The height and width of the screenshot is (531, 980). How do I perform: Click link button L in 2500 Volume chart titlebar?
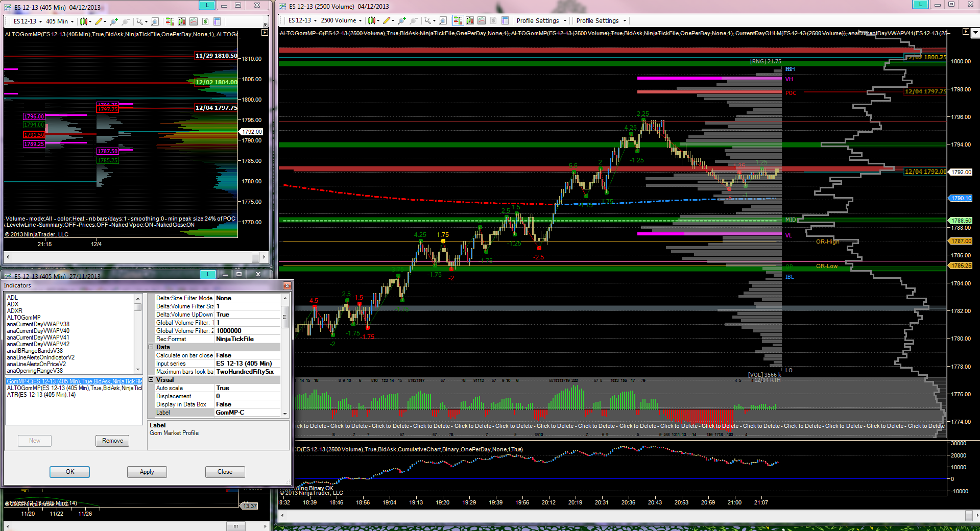coord(920,5)
